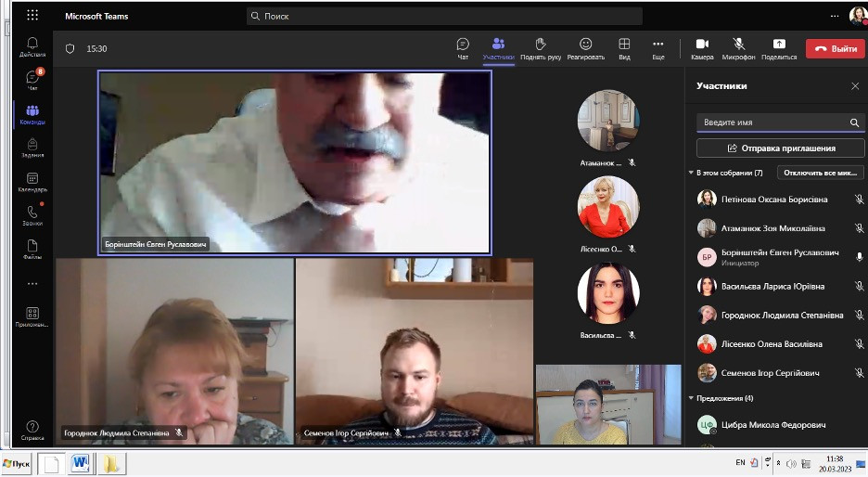Screen dimensions: 868x477
Task: Open Calls (Звонки) in sidebar
Action: 32,215
